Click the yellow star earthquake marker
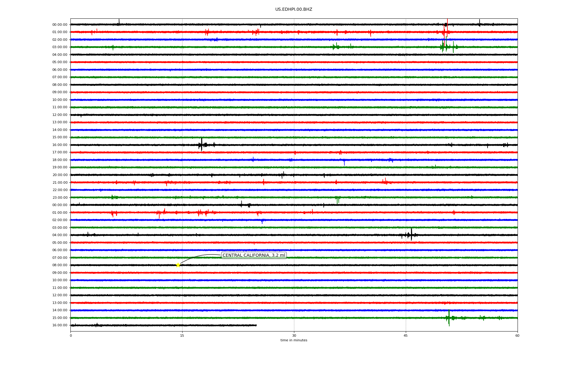 point(178,265)
